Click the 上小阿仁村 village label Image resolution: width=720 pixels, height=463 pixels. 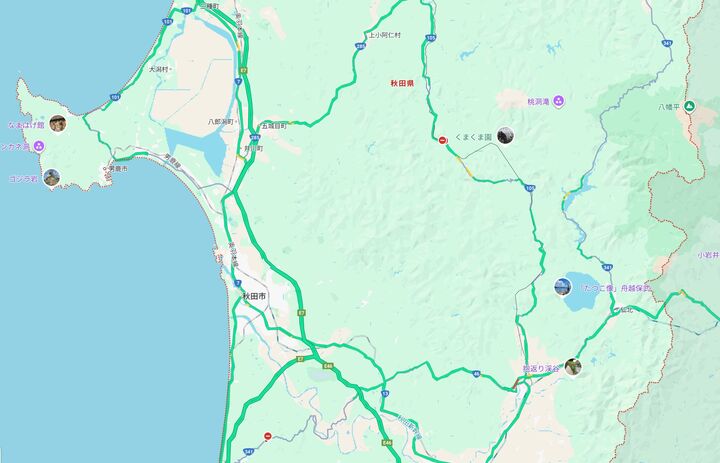pyautogui.click(x=385, y=35)
